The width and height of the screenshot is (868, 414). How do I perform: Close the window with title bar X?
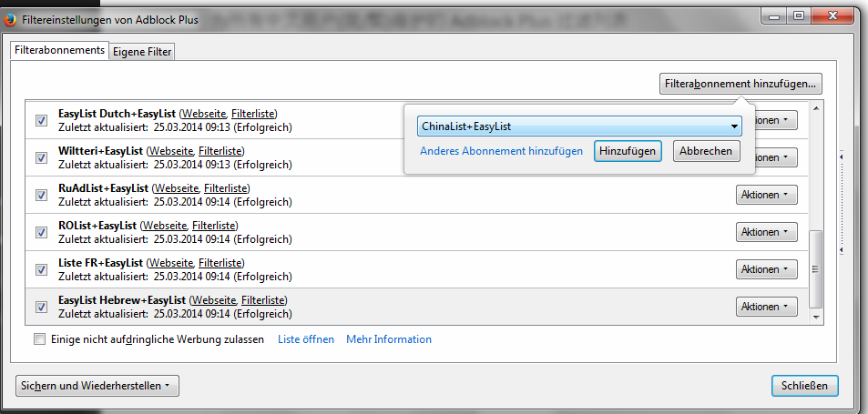[x=832, y=16]
